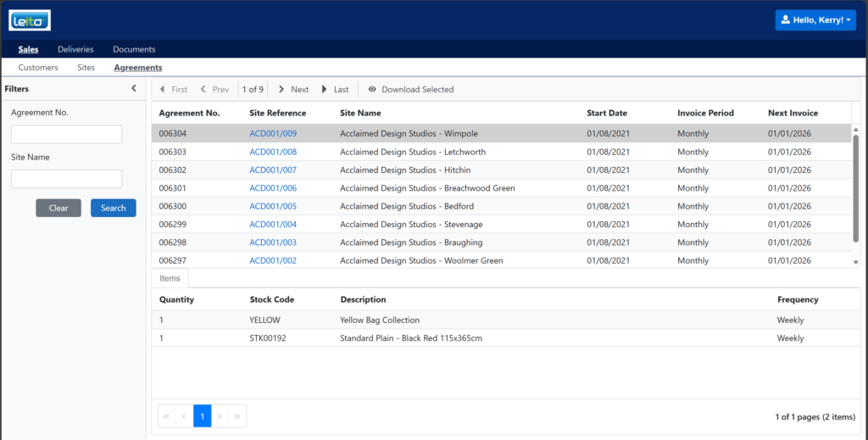
Task: Switch to the Customers tab
Action: tap(38, 67)
